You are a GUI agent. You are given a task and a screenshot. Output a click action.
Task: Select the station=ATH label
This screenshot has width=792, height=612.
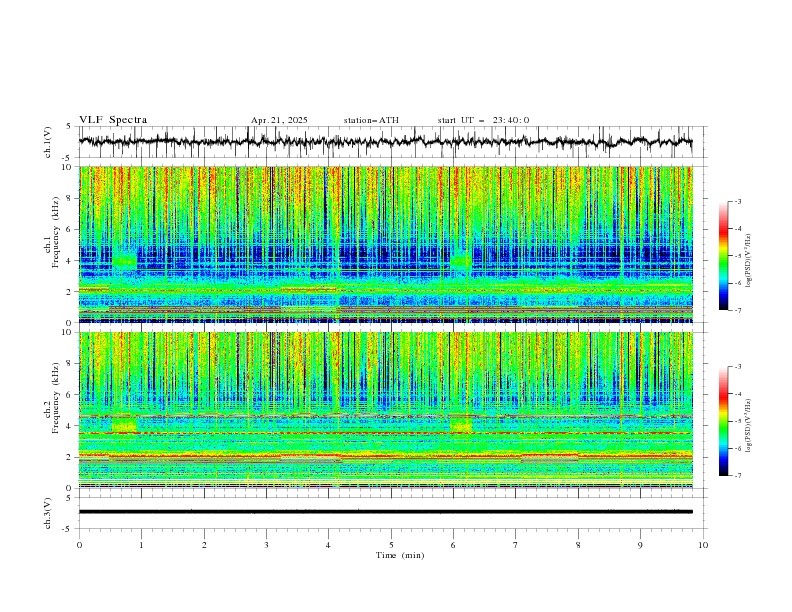[x=371, y=120]
